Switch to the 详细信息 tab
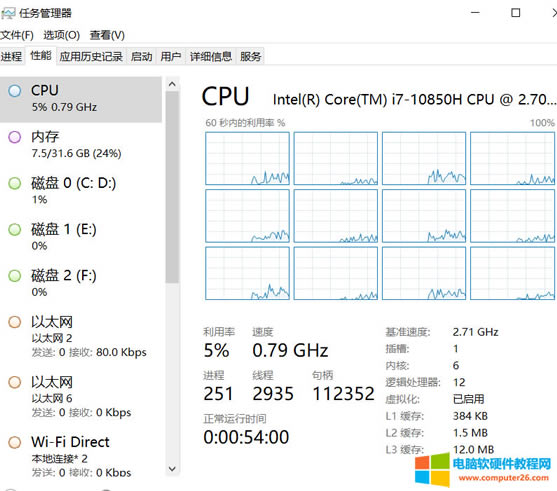 coord(211,56)
